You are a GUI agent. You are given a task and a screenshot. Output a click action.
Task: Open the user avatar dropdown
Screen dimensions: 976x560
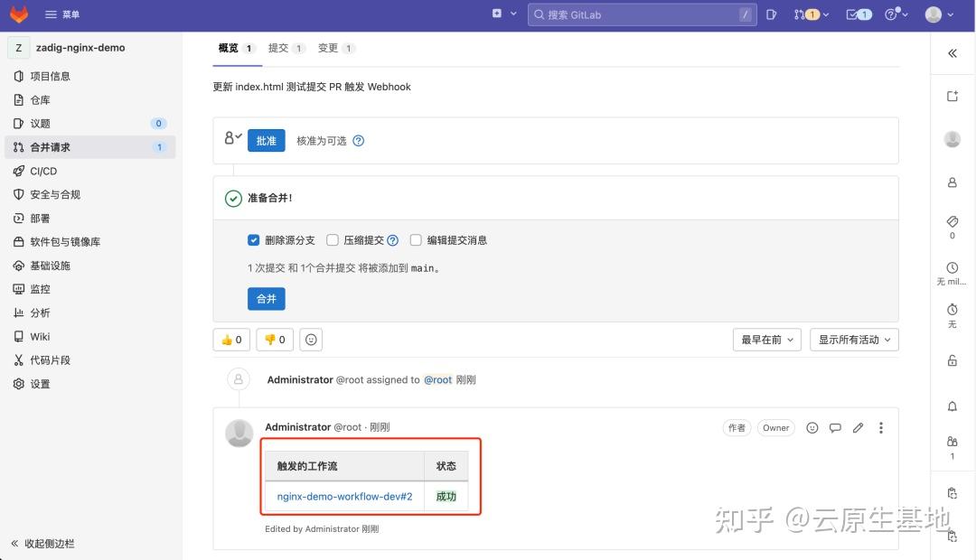[933, 14]
